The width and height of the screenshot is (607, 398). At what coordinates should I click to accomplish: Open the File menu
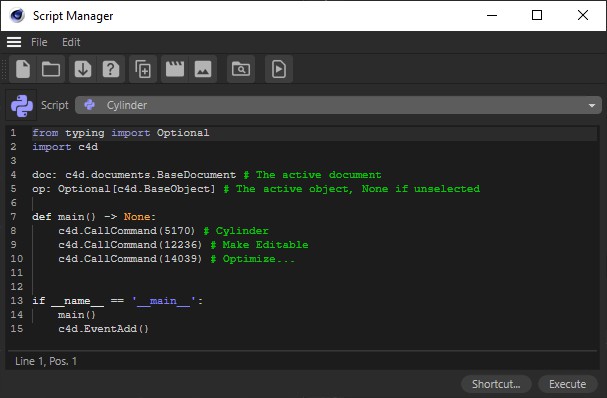tap(39, 42)
